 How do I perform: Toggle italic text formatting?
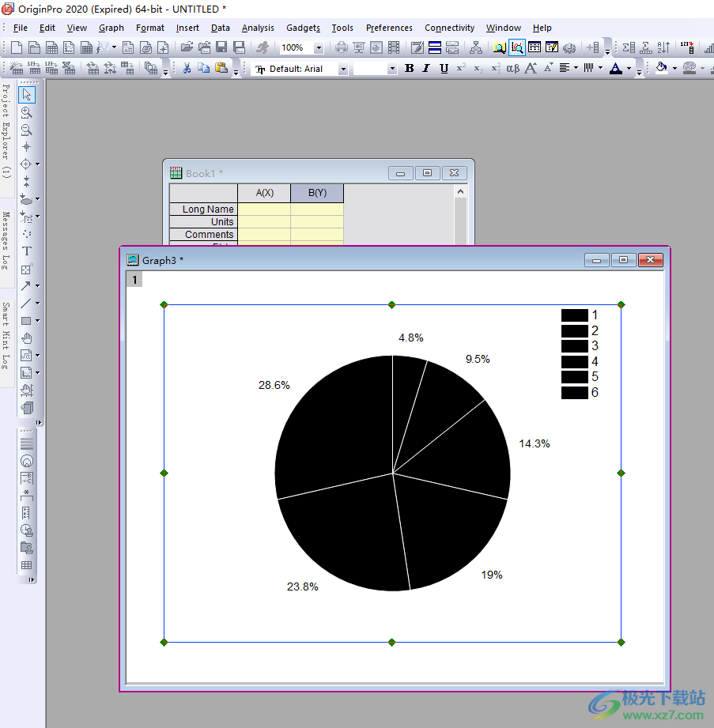click(426, 69)
